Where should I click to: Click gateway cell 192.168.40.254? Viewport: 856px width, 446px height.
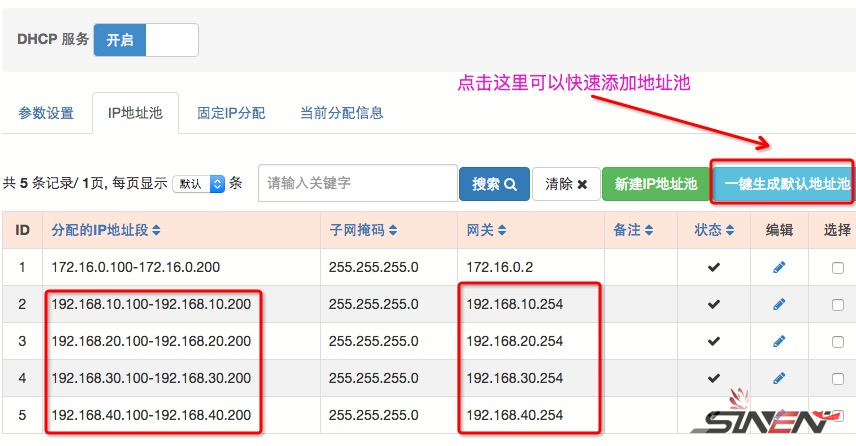point(514,415)
